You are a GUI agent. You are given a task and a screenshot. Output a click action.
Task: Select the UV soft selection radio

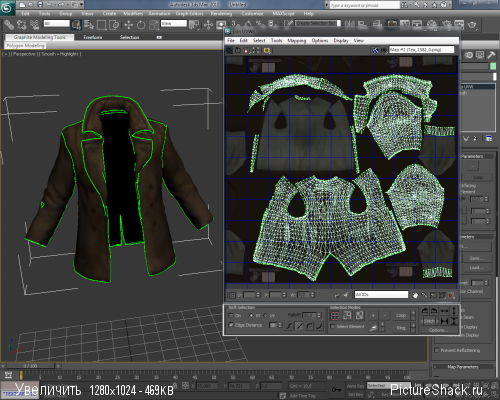pos(266,315)
